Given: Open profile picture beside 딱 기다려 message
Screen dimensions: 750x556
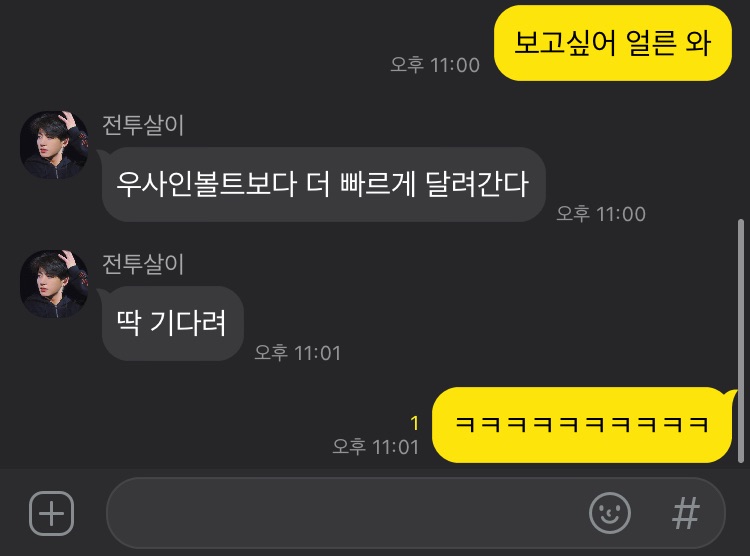Looking at the screenshot, I should pyautogui.click(x=54, y=284).
